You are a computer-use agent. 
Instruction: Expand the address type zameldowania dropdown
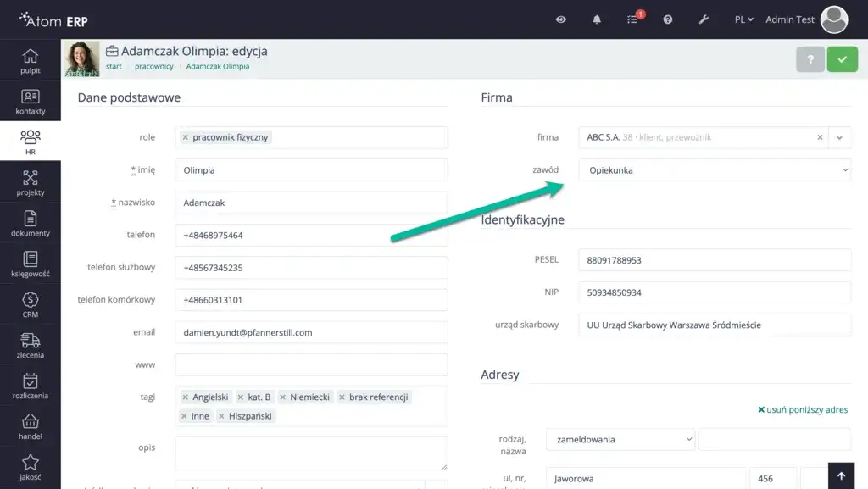point(620,440)
